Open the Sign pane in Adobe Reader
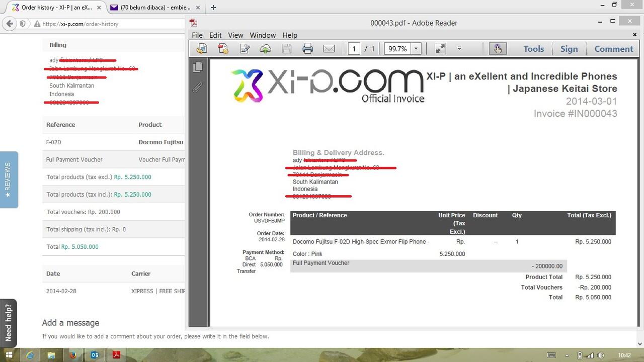This screenshot has height=362, width=644. [x=569, y=49]
